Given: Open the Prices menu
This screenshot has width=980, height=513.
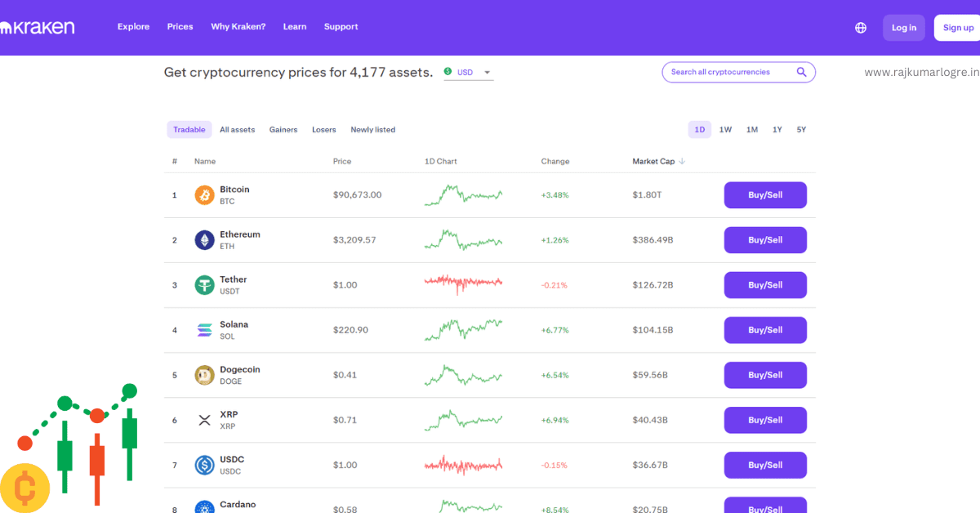Looking at the screenshot, I should pyautogui.click(x=180, y=27).
